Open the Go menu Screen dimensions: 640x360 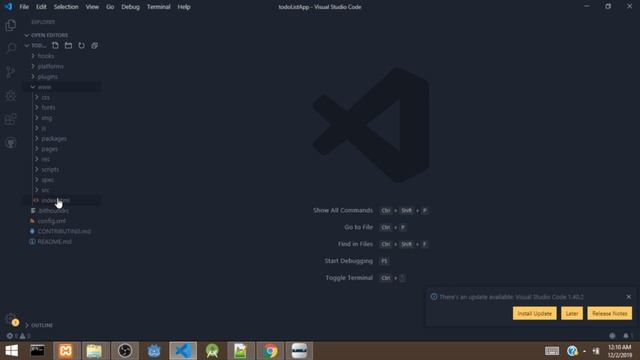[110, 7]
